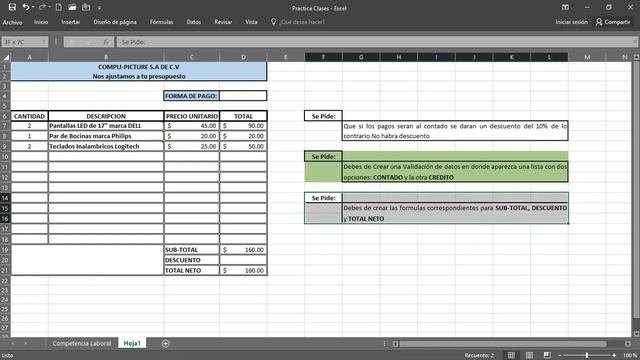Click the empty DESCUENTO value cell
The height and width of the screenshot is (360, 640).
(x=243, y=260)
